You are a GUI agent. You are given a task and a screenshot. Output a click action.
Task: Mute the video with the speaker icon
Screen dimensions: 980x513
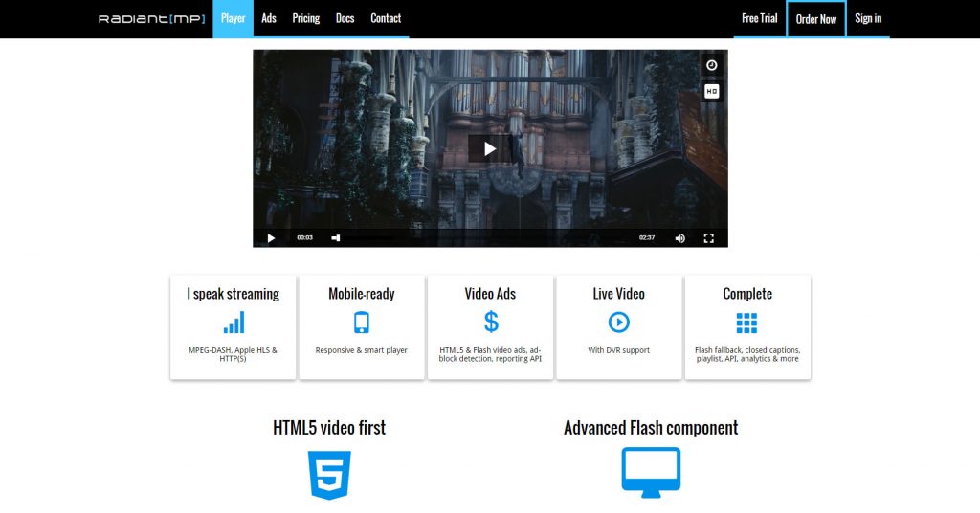(680, 238)
